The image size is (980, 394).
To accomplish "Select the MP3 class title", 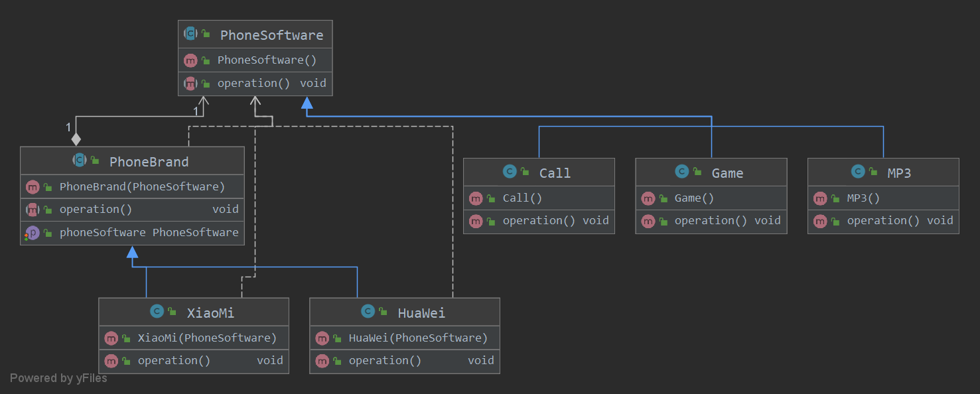I will [x=900, y=173].
